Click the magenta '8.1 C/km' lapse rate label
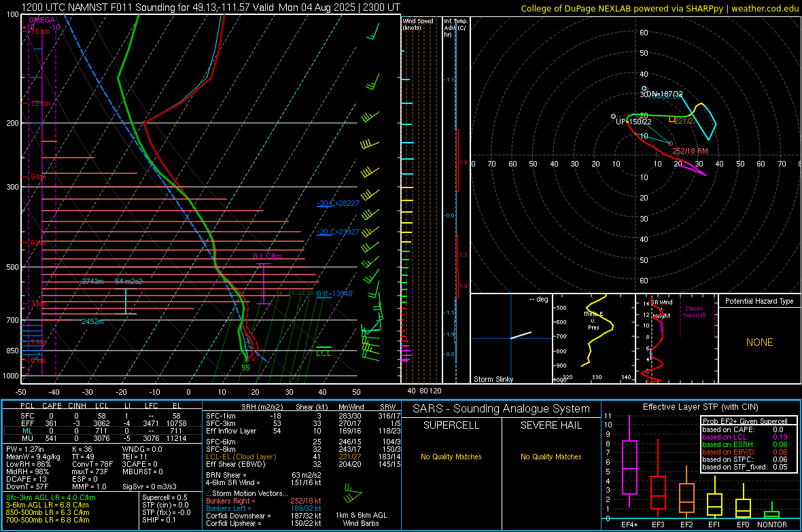 point(267,256)
